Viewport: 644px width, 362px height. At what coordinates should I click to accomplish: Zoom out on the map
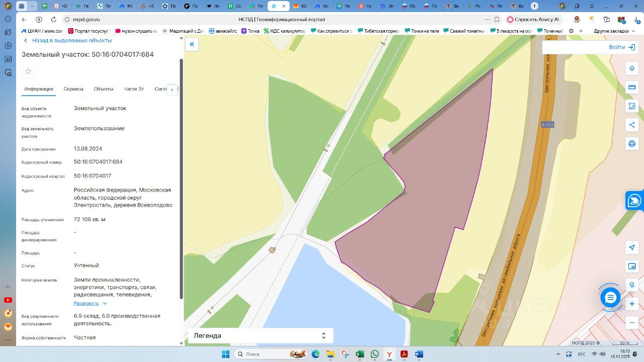click(x=632, y=322)
